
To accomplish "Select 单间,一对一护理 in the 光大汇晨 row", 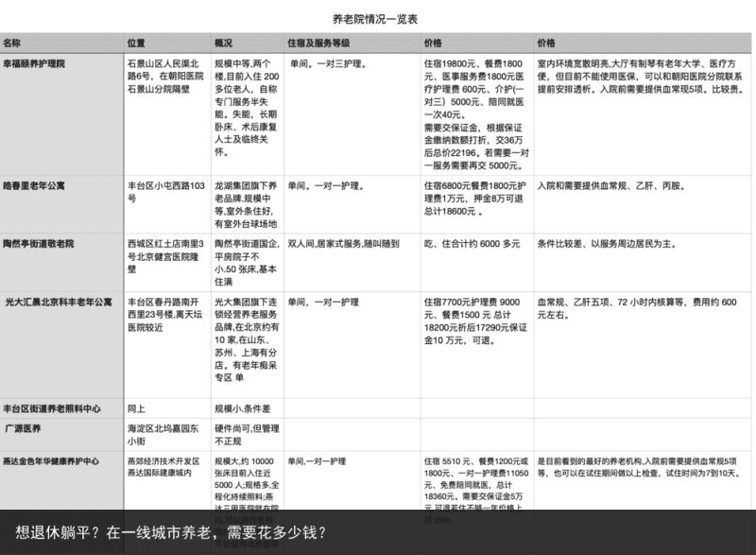I will (x=323, y=302).
